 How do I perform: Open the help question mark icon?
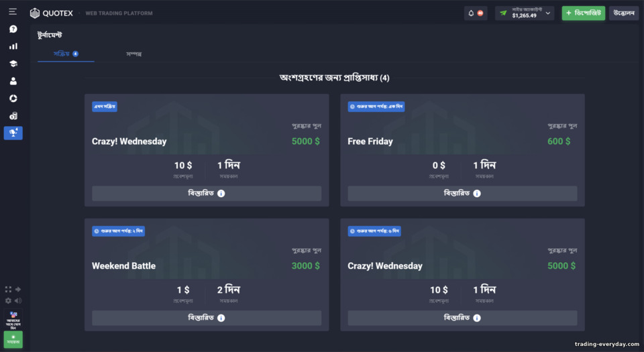click(13, 29)
